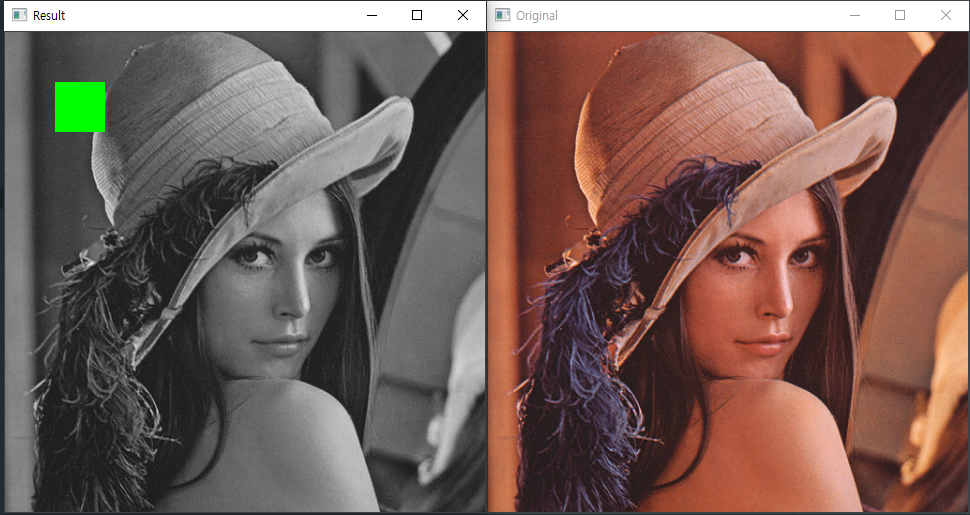
Task: Close the Result window
Action: pyautogui.click(x=463, y=15)
